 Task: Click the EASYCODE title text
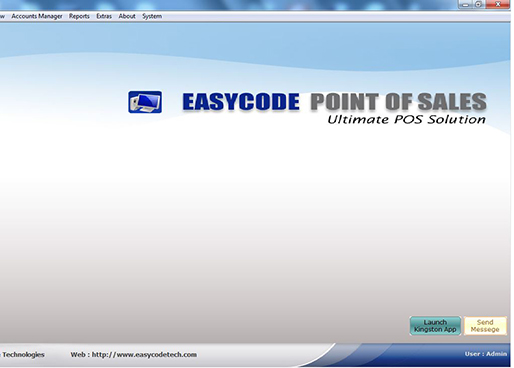pyautogui.click(x=241, y=102)
